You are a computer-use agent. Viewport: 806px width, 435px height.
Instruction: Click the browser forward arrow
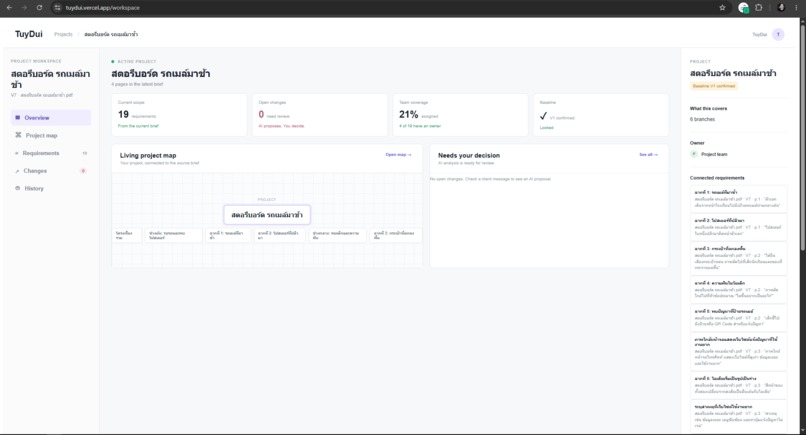[x=24, y=8]
